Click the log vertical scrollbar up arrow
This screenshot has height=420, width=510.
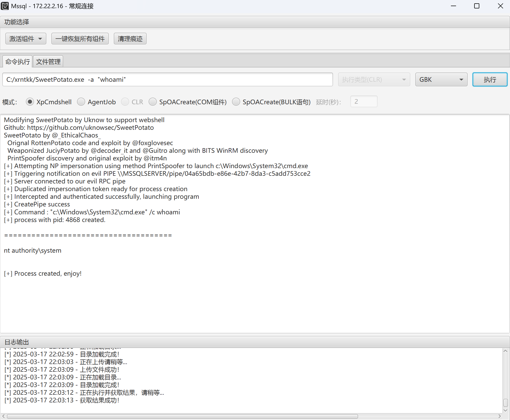[x=505, y=351]
